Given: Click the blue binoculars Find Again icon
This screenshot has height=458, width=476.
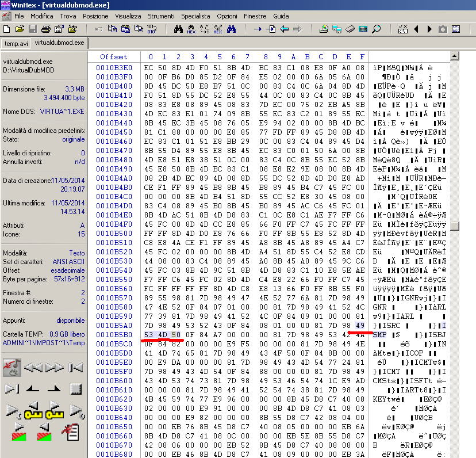Looking at the screenshot, I should (231, 29).
